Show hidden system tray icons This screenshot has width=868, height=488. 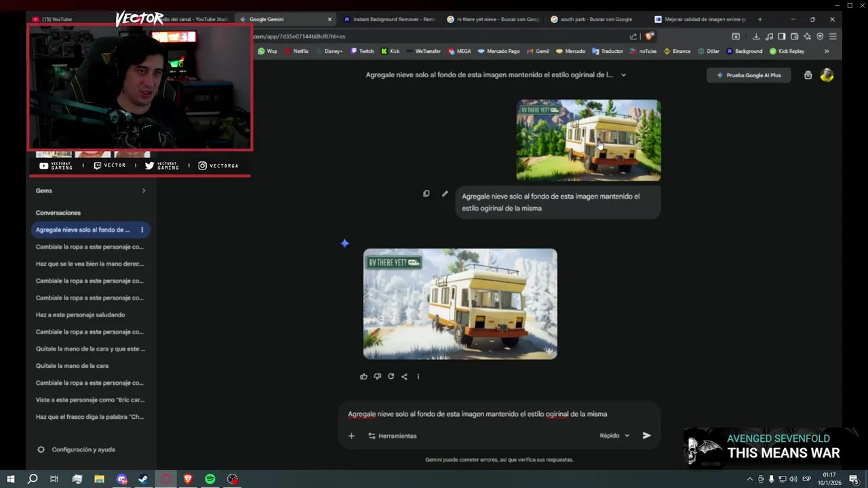pyautogui.click(x=749, y=479)
